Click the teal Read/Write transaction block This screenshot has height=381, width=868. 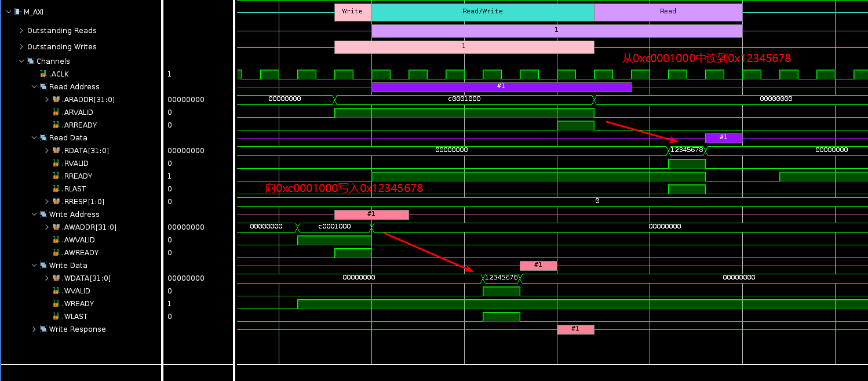point(483,12)
